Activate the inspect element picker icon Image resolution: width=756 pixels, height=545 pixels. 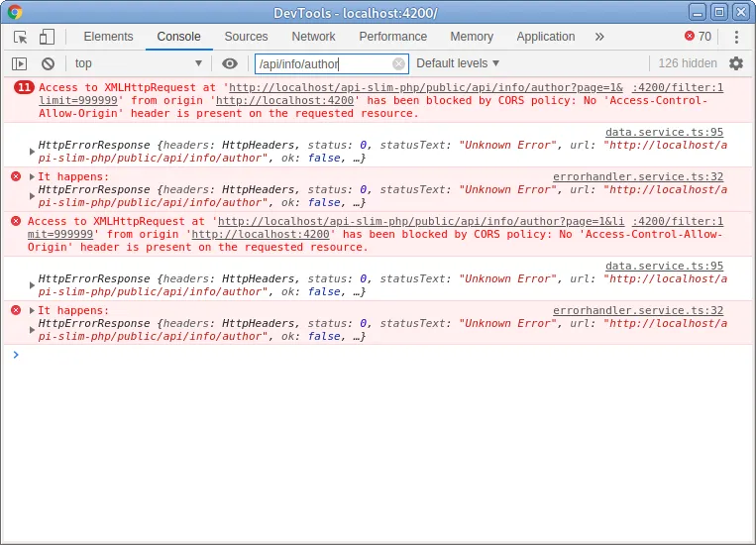pyautogui.click(x=20, y=37)
